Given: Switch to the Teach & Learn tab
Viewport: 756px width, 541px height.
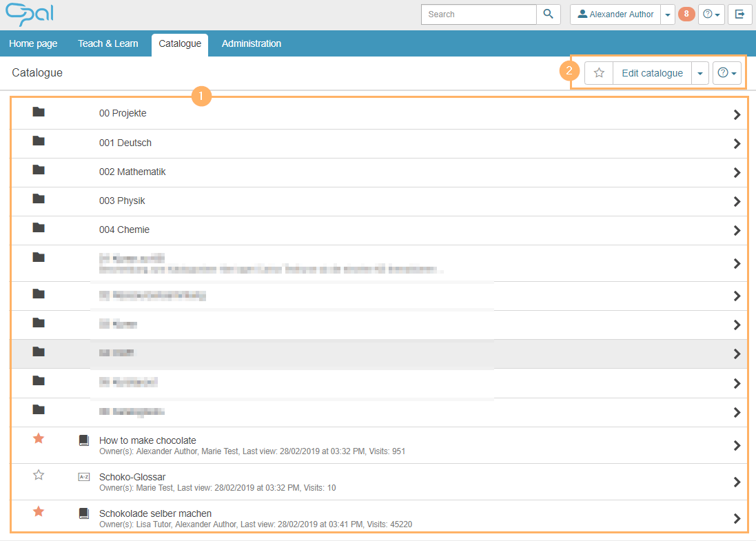Looking at the screenshot, I should [x=108, y=43].
